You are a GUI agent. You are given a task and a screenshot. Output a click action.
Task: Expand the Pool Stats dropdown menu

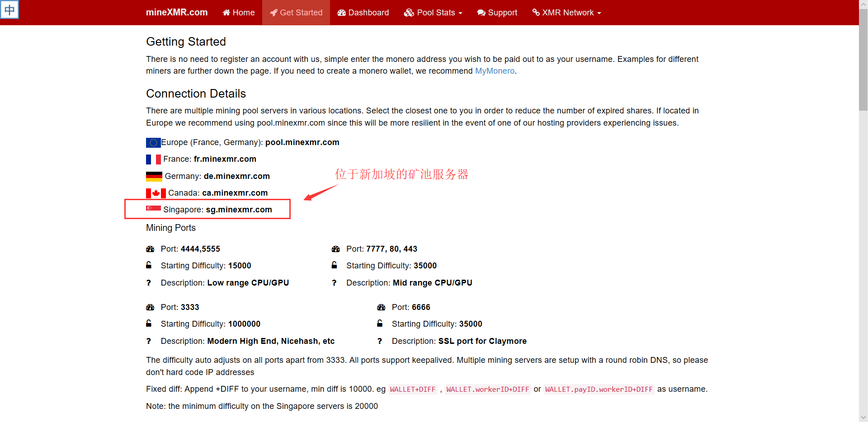(433, 13)
